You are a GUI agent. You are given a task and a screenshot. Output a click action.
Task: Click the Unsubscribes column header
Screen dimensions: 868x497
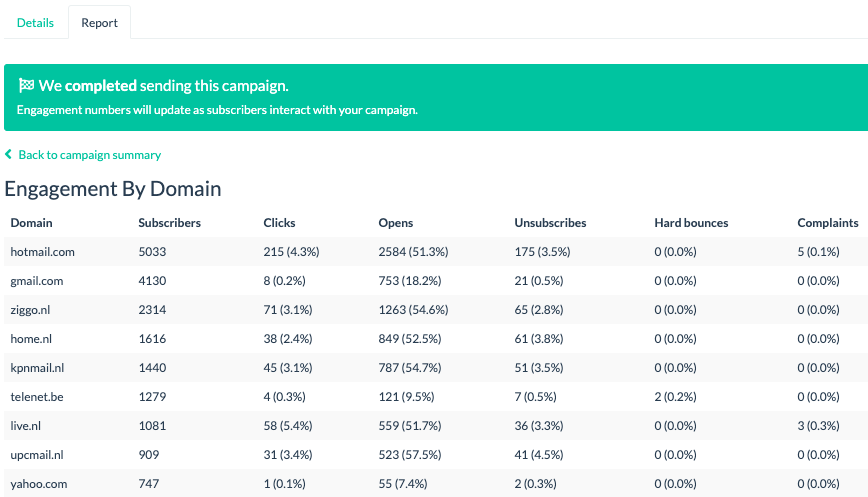(550, 223)
